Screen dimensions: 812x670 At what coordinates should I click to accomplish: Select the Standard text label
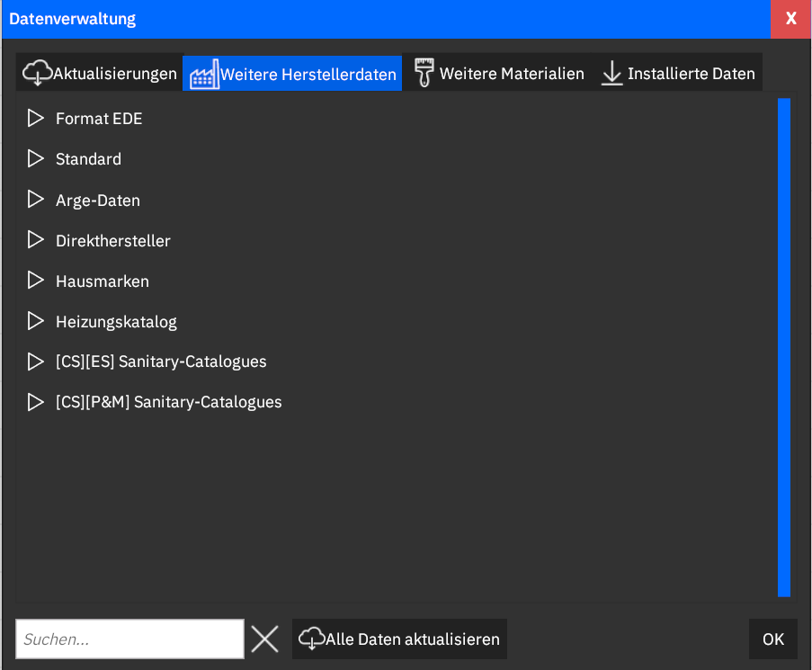(88, 159)
